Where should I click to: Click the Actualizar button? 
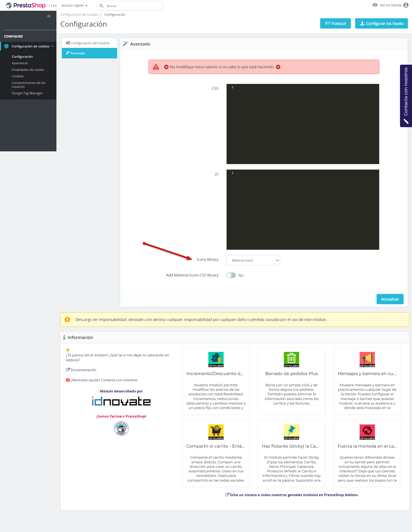(390, 299)
